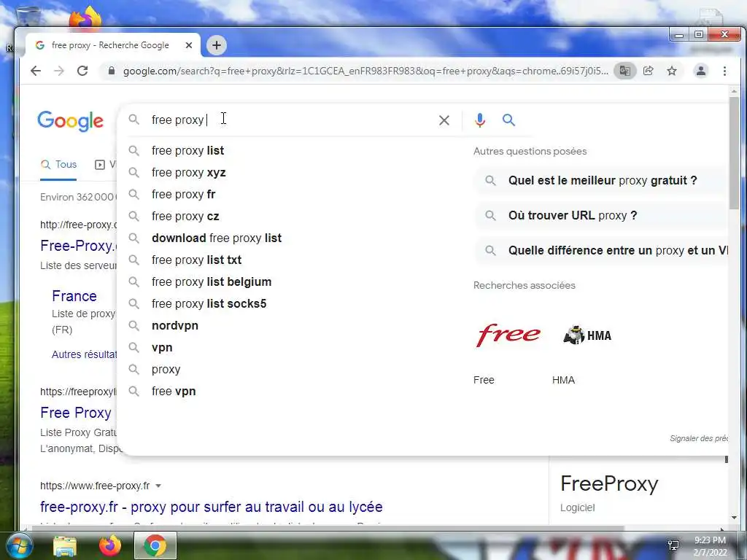Click Autres résultats link
Viewport: 747px width, 560px height.
(84, 354)
